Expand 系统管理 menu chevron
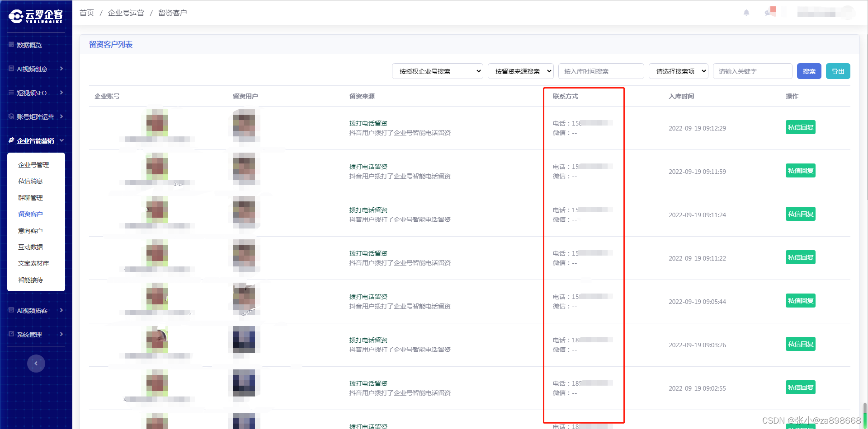This screenshot has height=429, width=868. (x=61, y=334)
